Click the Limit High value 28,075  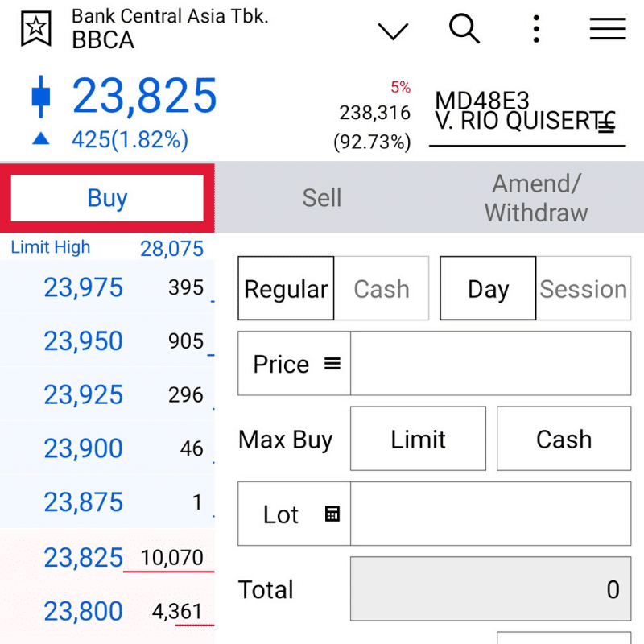click(x=172, y=248)
